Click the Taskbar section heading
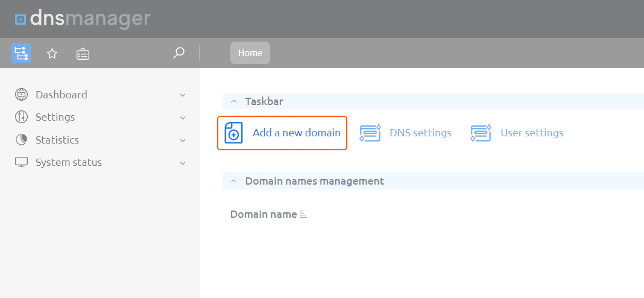 pos(264,101)
